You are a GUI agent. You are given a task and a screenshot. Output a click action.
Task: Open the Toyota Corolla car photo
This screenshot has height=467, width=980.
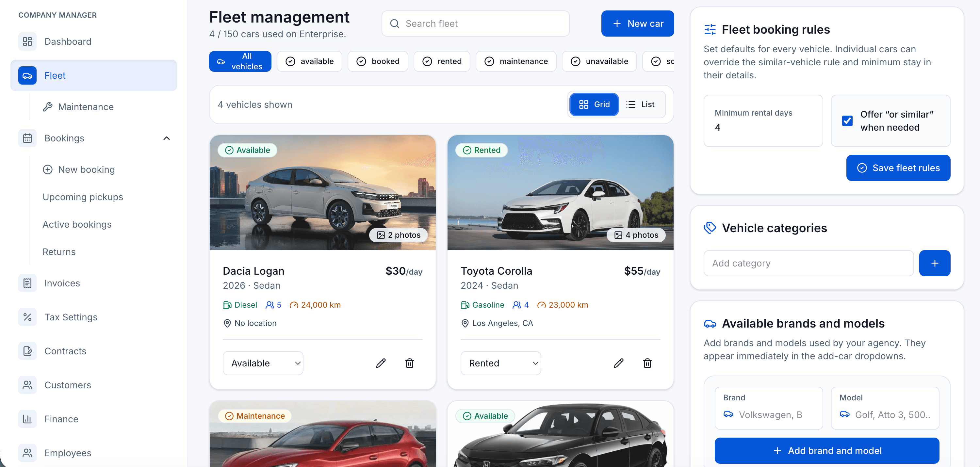(x=560, y=192)
